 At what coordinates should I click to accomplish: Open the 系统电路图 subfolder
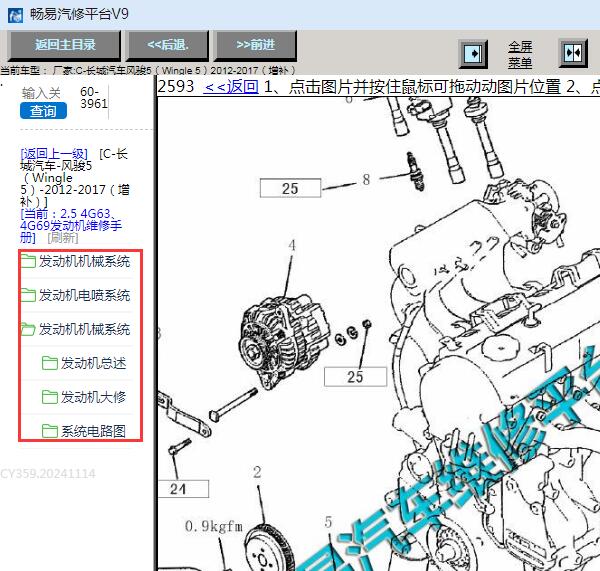point(84,431)
